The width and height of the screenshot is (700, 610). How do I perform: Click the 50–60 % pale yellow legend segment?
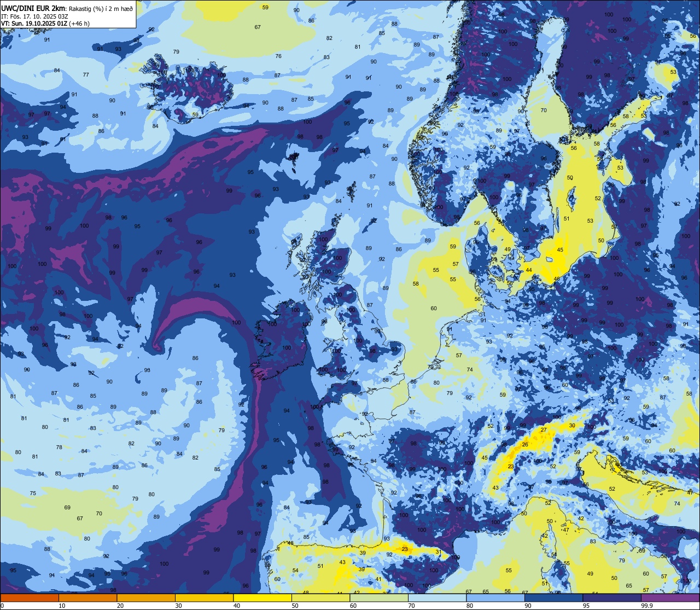320,597
